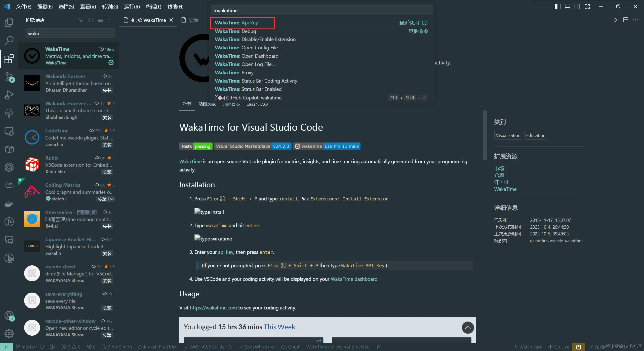Open the ChatGPT activity bar icon
The width and height of the screenshot is (644, 351).
tap(9, 167)
